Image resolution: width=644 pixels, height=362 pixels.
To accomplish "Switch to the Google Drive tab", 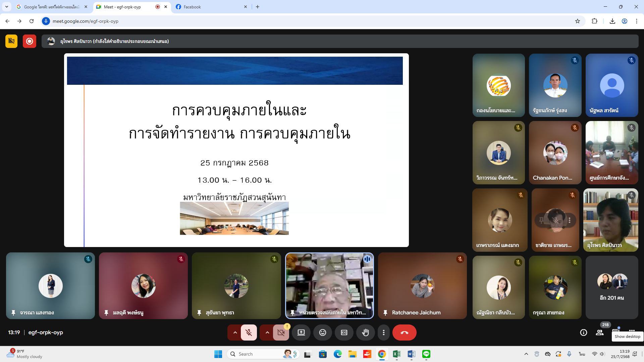I will tap(50, 7).
